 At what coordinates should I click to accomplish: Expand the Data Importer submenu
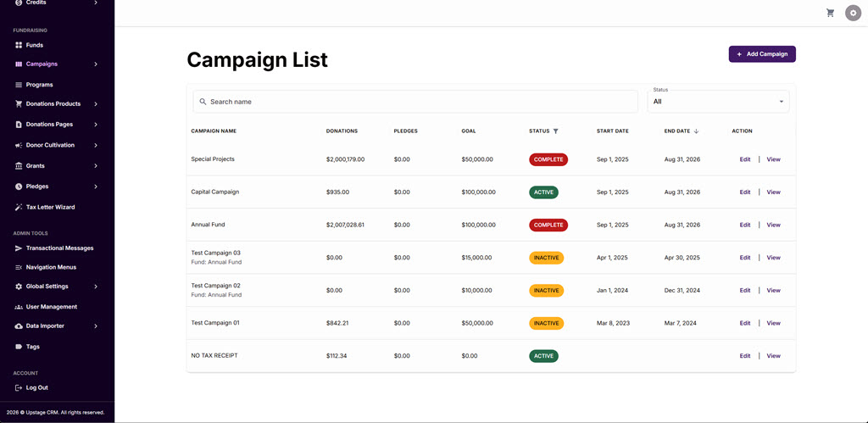point(96,326)
